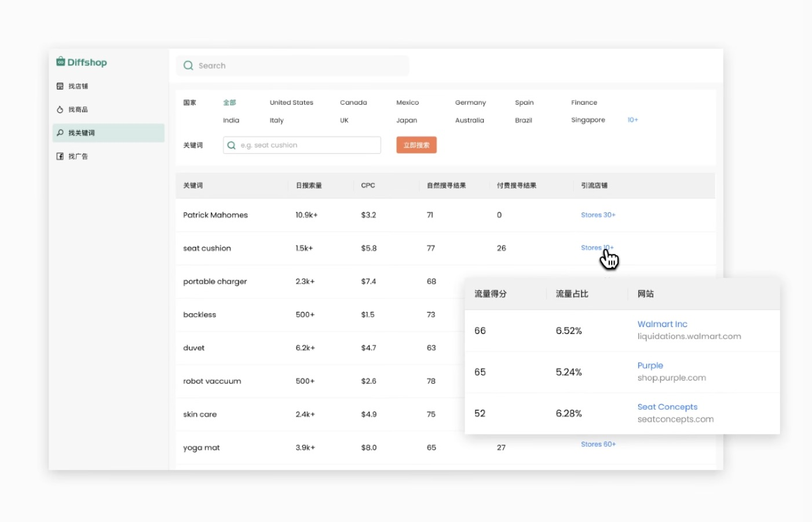
Task: Click the keyword field magnifier icon
Action: click(232, 145)
